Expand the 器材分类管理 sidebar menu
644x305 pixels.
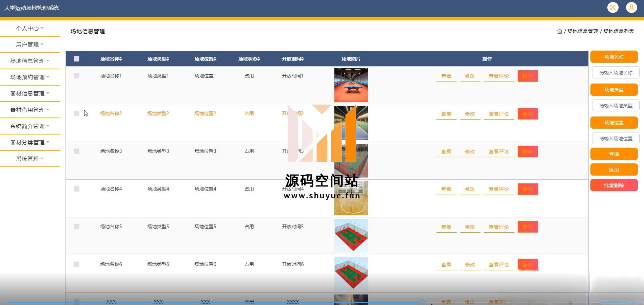(x=30, y=142)
